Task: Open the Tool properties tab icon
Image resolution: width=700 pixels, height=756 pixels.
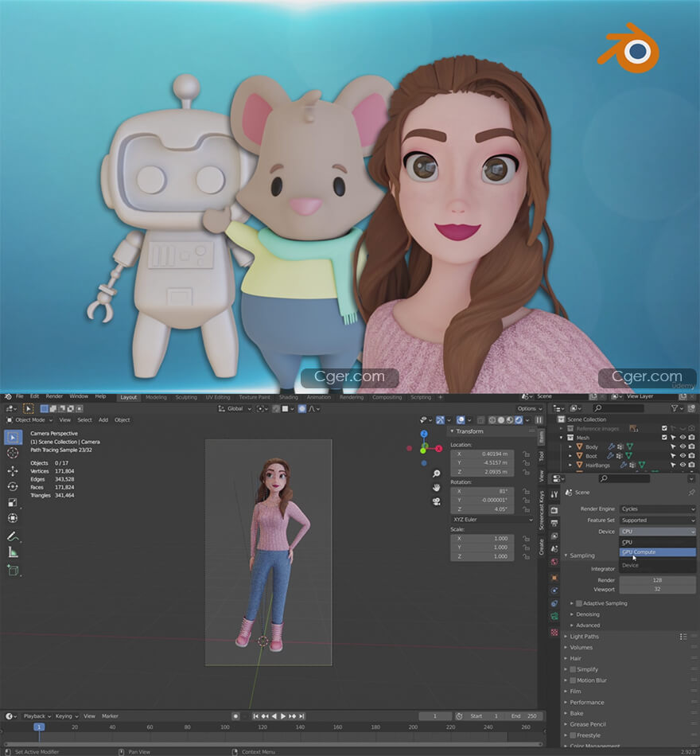Action: [x=554, y=494]
